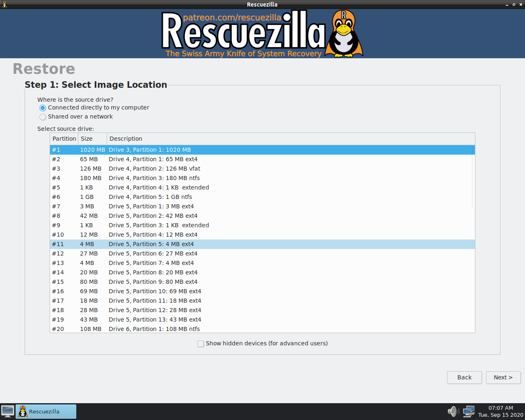
Task: Click the show desktop monitor icon in the taskbar
Action: [x=7, y=411]
